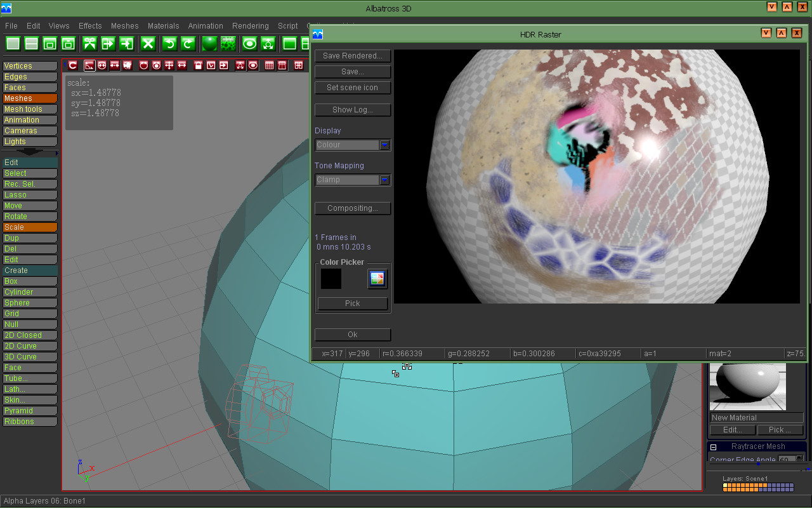Click the green X delete icon
Image resolution: width=812 pixels, height=508 pixels.
pyautogui.click(x=148, y=43)
